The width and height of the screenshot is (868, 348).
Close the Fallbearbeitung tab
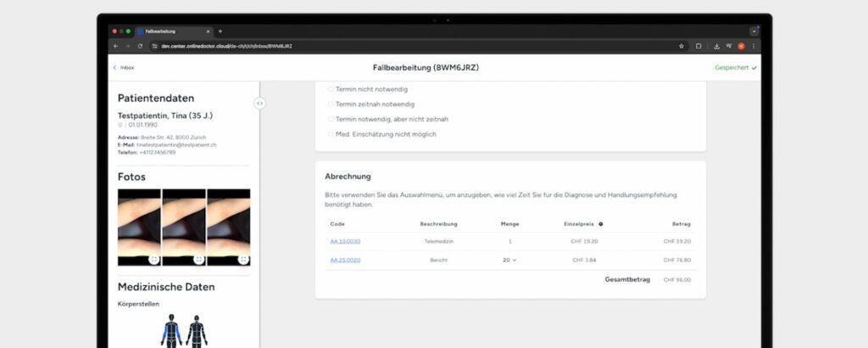209,31
